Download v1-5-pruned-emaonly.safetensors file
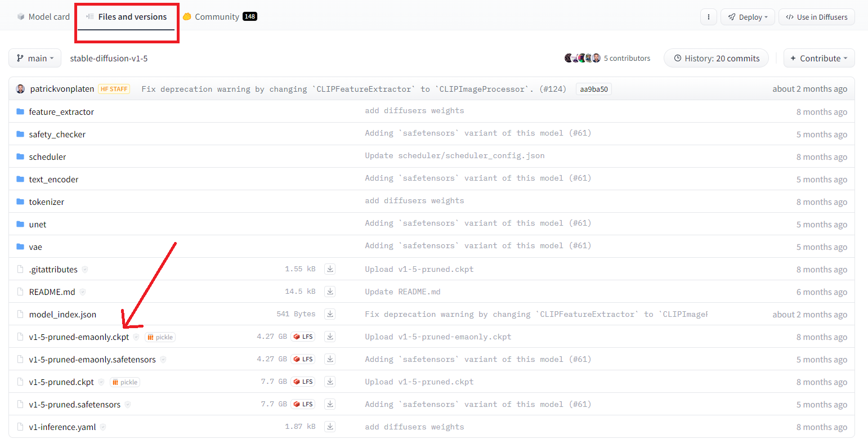This screenshot has height=448, width=868. (330, 359)
